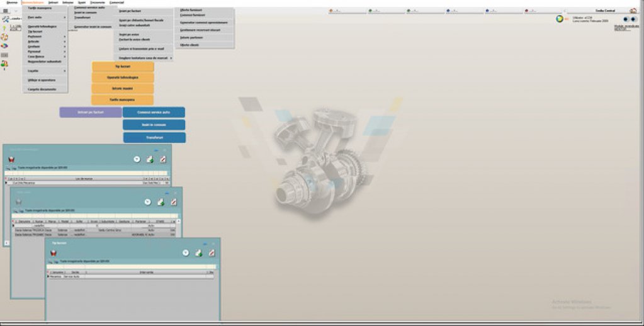Expand the Articole submenu
644x326 pixels.
click(45, 42)
